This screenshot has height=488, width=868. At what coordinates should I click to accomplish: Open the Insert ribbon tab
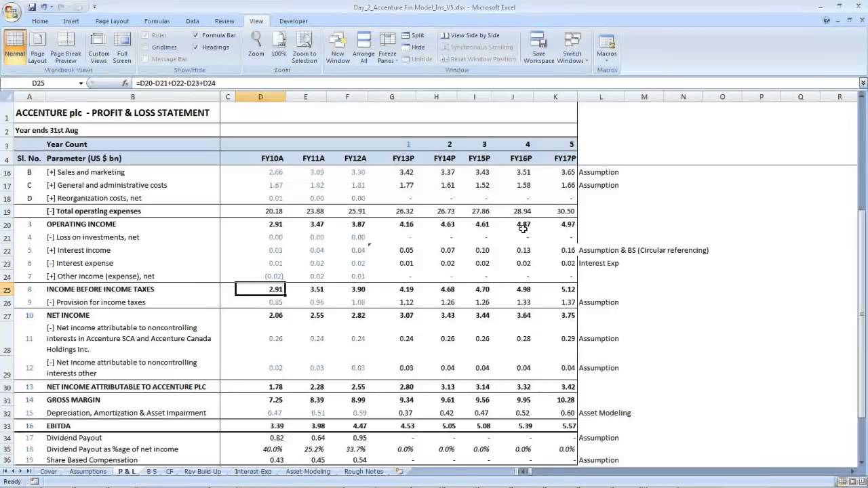coord(71,21)
